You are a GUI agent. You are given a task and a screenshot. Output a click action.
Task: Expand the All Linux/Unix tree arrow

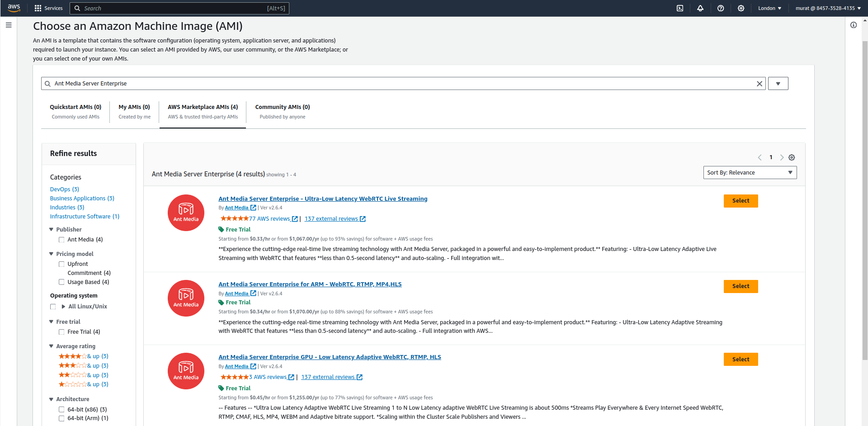point(63,307)
